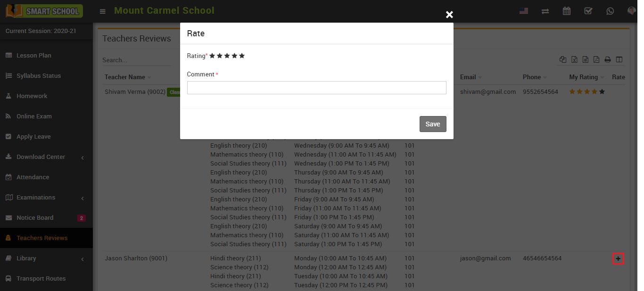Open Notice Board from sidebar
Viewport: 644px width, 291px height.
[35, 218]
